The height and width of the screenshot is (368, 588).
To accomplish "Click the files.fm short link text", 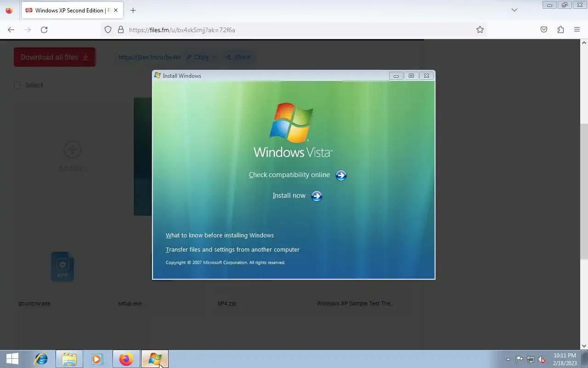I will coord(149,57).
